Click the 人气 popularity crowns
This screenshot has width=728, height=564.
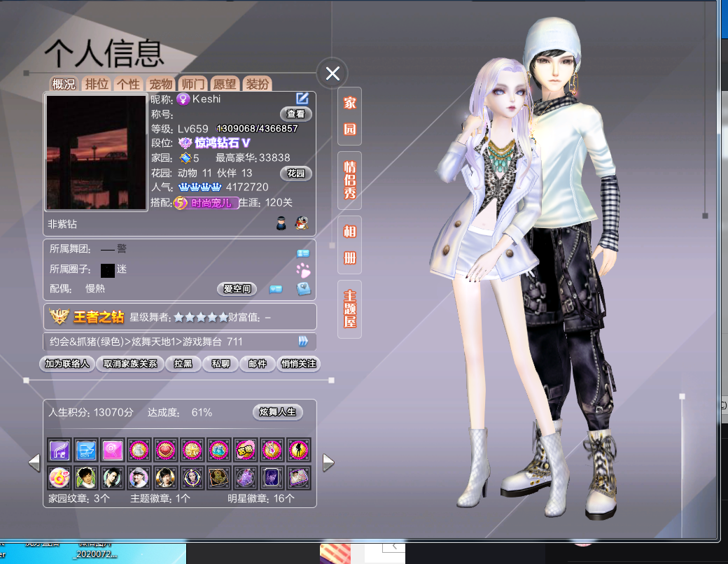point(199,187)
